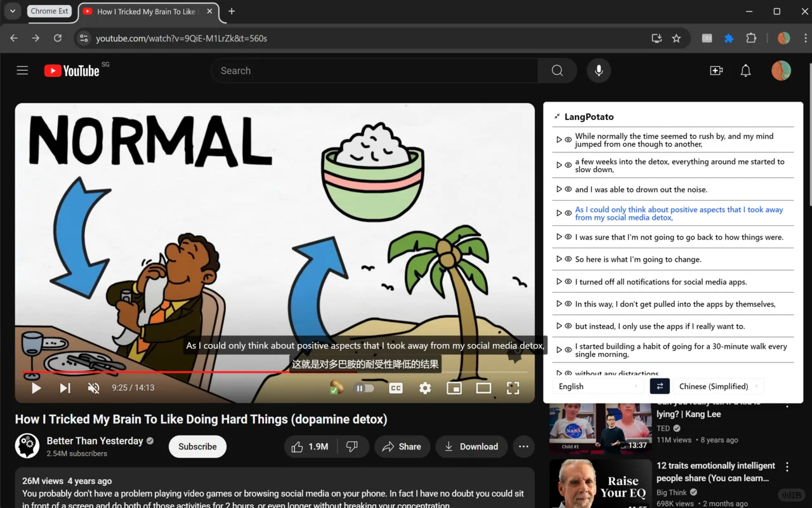
Task: Select the "How I Tricked My Brain" tab
Action: tap(149, 11)
